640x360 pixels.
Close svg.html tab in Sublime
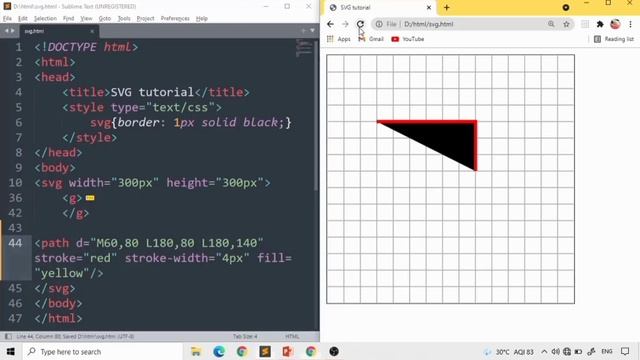coord(92,31)
